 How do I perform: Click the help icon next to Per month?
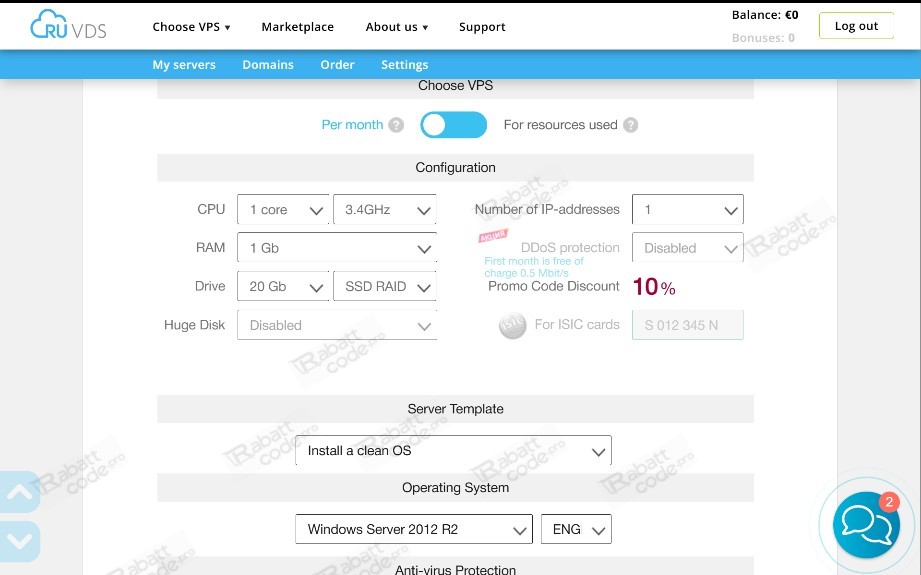click(396, 125)
